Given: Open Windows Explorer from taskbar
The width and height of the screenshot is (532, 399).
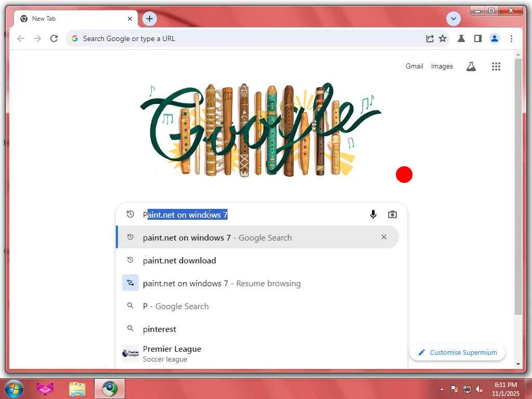Looking at the screenshot, I should tap(77, 389).
